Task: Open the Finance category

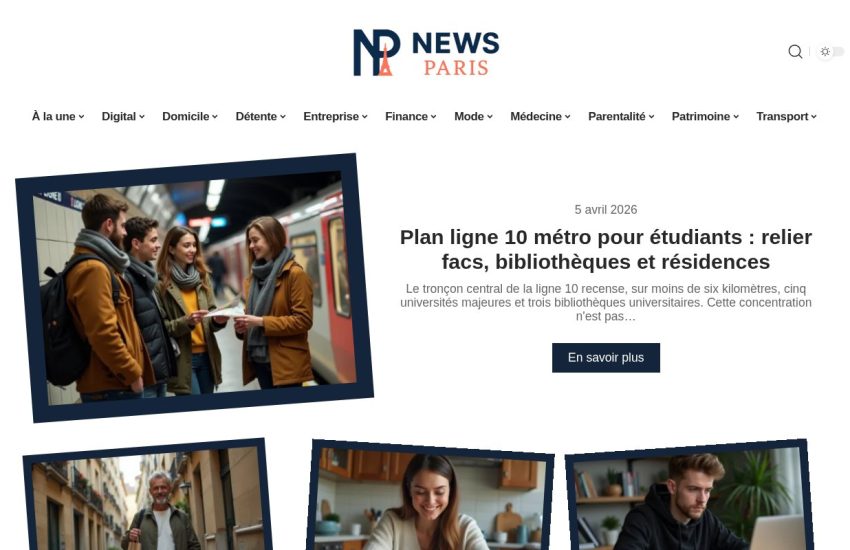Action: (x=410, y=117)
